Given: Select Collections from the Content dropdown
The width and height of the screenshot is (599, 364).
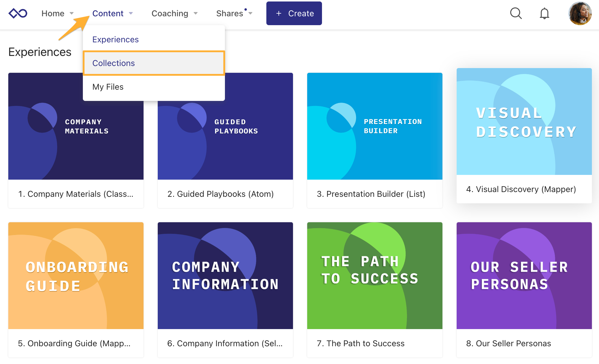Looking at the screenshot, I should [154, 63].
